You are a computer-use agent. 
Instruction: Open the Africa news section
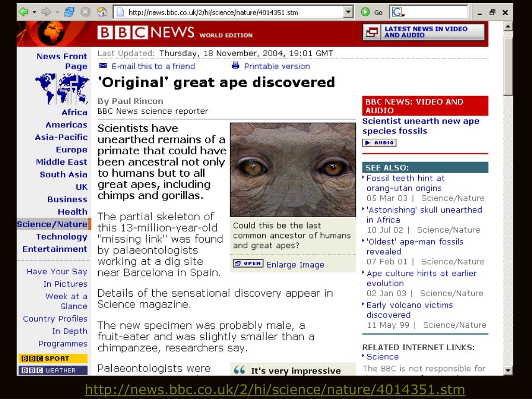[74, 112]
